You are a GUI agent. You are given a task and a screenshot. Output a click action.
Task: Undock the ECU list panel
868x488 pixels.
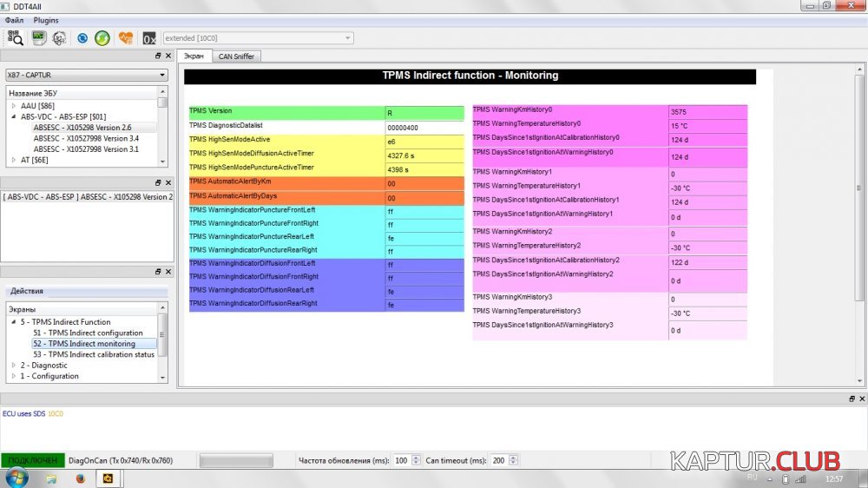pyautogui.click(x=158, y=56)
